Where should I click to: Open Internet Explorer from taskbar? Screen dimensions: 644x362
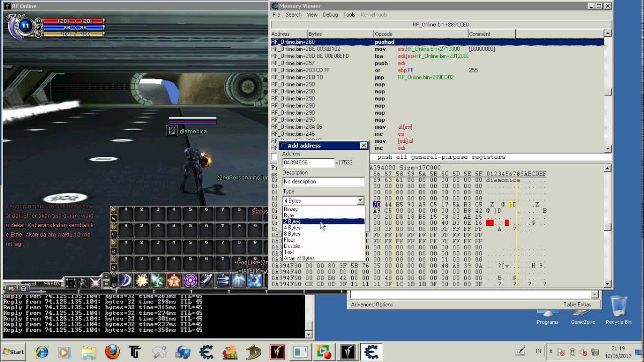(42, 352)
